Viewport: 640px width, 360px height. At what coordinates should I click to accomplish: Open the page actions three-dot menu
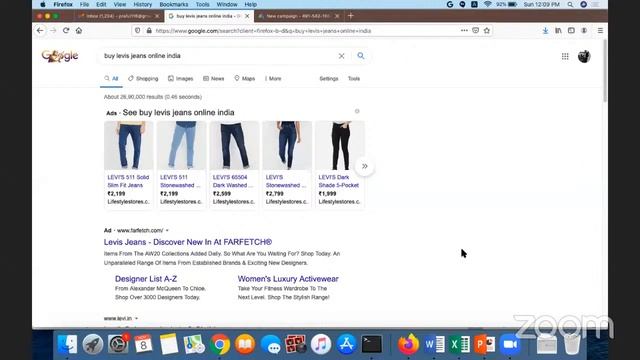pos(464,31)
